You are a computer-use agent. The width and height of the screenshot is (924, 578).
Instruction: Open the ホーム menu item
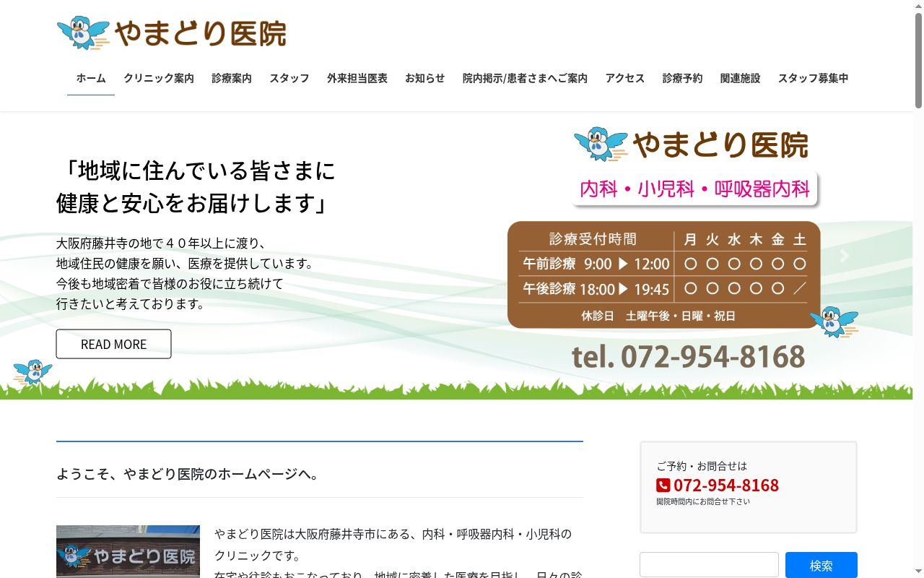(91, 78)
